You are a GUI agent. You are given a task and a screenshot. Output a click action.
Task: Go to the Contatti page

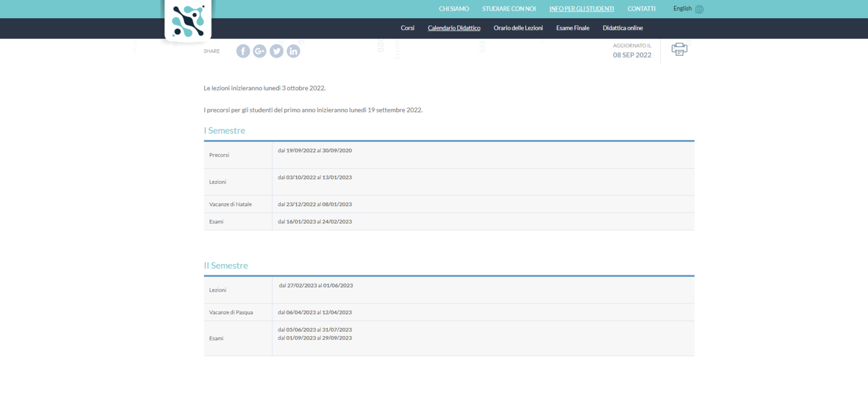tap(641, 9)
